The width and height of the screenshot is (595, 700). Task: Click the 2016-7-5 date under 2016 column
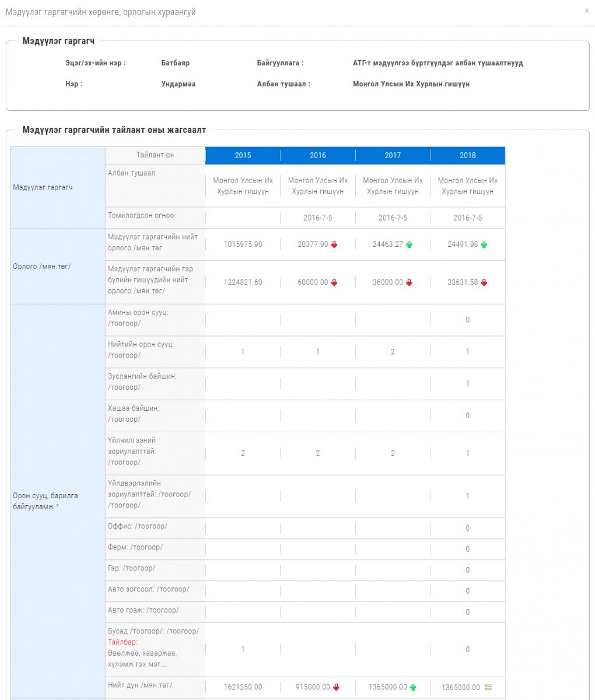(318, 218)
